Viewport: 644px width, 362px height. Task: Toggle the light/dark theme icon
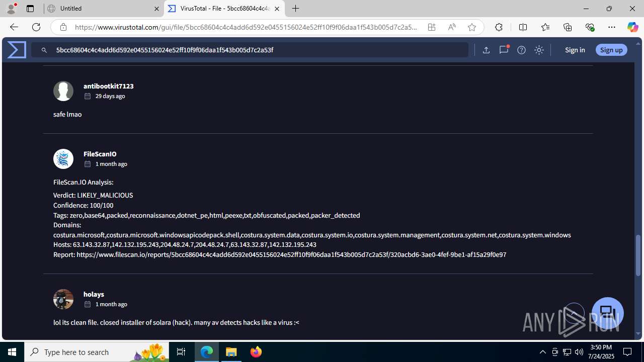tap(539, 50)
